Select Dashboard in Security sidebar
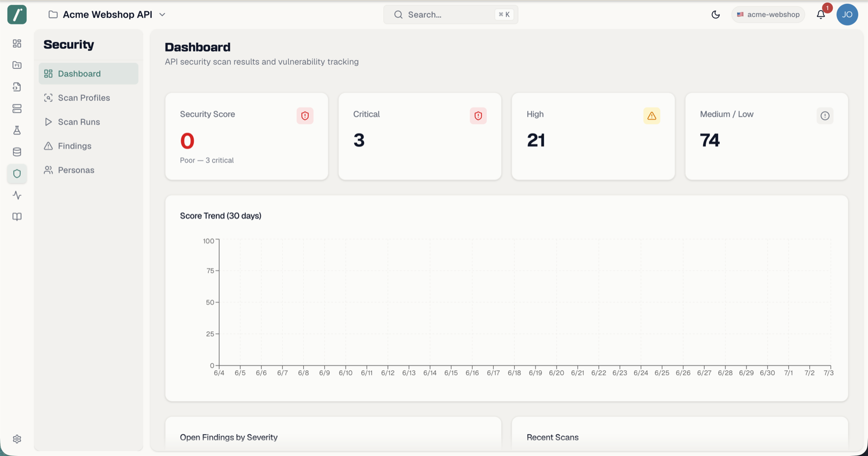 click(x=88, y=74)
